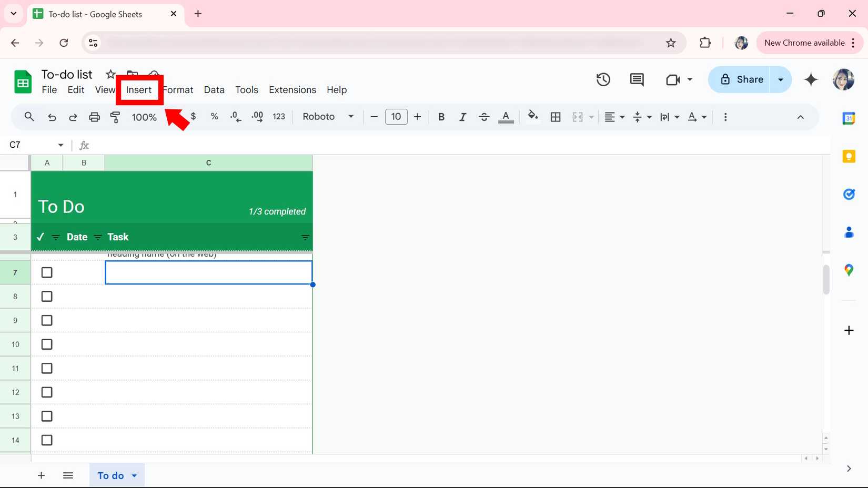868x488 pixels.
Task: Open the Extensions menu
Action: point(292,90)
